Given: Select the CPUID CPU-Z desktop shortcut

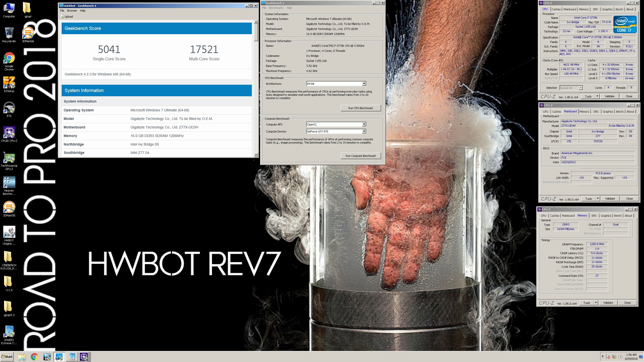Looking at the screenshot, I should pyautogui.click(x=9, y=134).
